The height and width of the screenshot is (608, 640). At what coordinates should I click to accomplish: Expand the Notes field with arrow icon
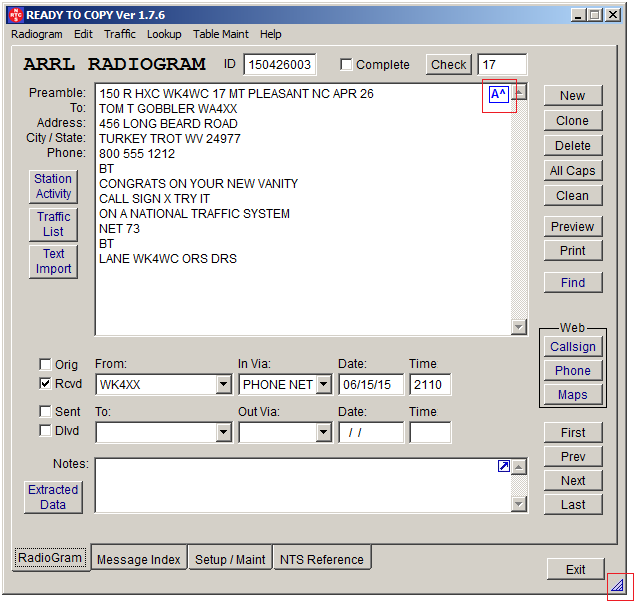[504, 466]
